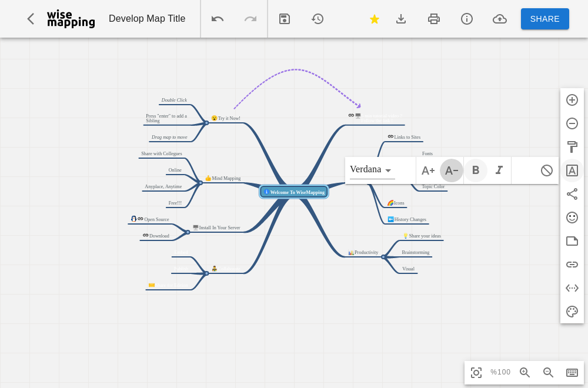Click the rainbow icon on Icons topic
Viewport: 588px width, 388px height.
(390, 203)
